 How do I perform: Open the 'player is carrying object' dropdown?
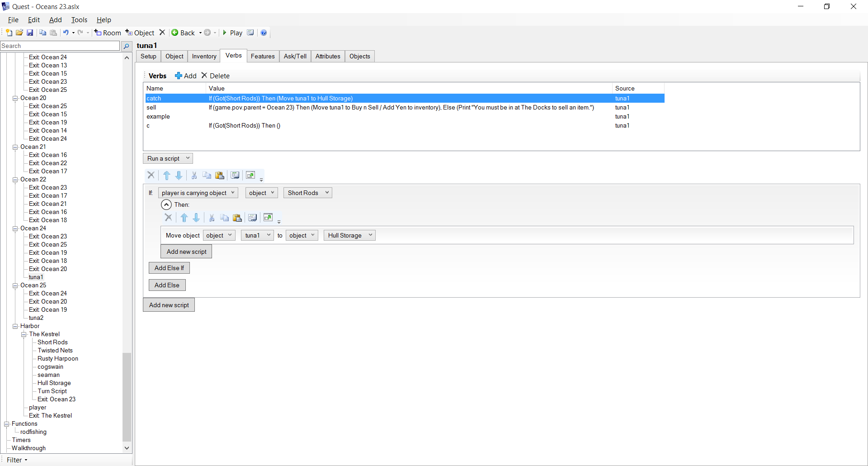click(198, 193)
